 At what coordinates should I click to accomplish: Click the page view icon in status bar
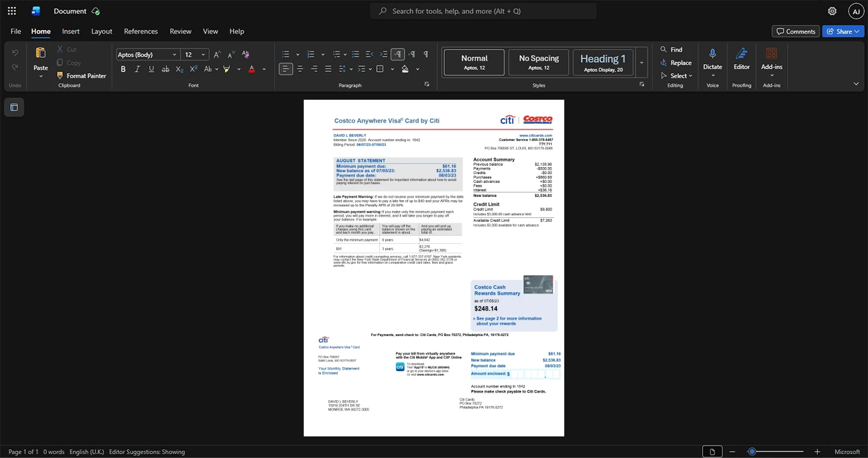[712, 452]
